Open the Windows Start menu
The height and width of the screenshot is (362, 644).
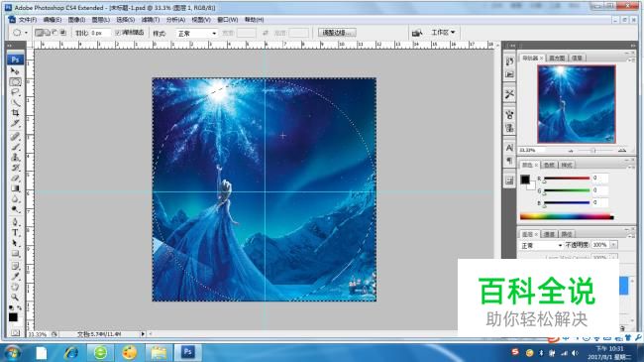[13, 352]
